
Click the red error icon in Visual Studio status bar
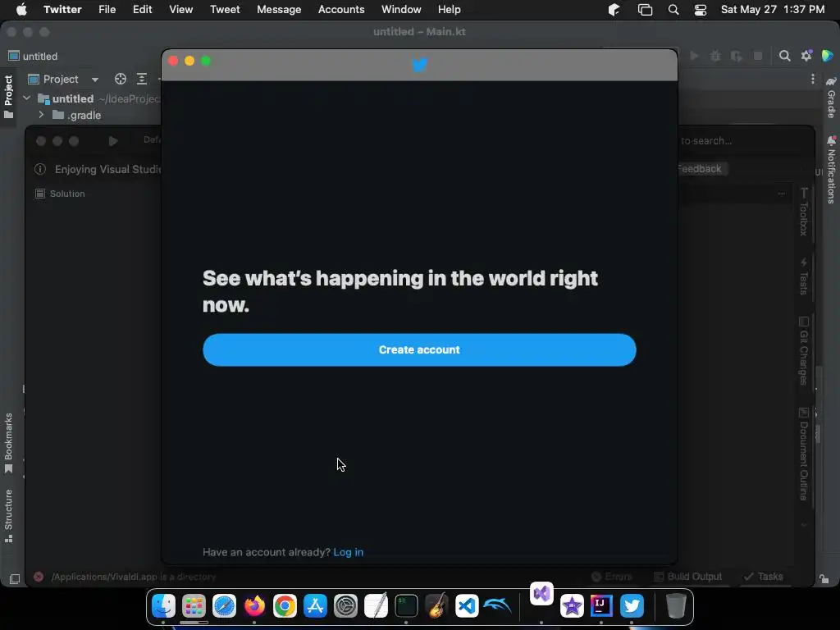tap(39, 577)
